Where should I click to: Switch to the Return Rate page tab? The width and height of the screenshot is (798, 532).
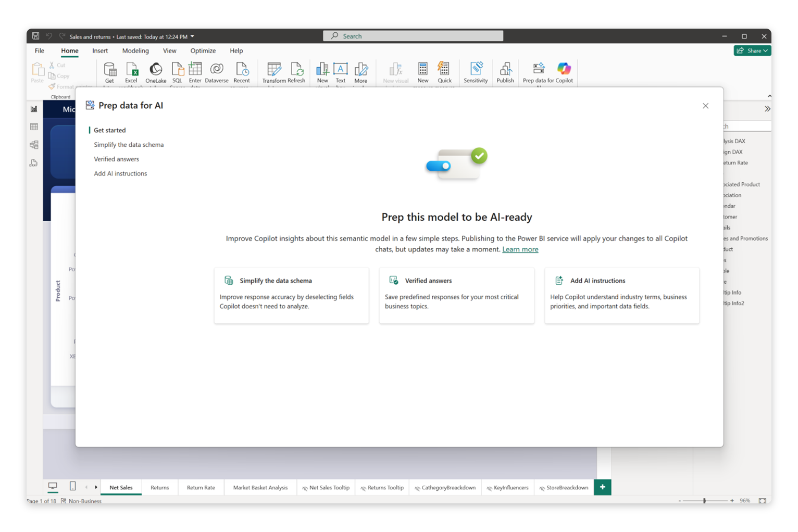tap(201, 488)
